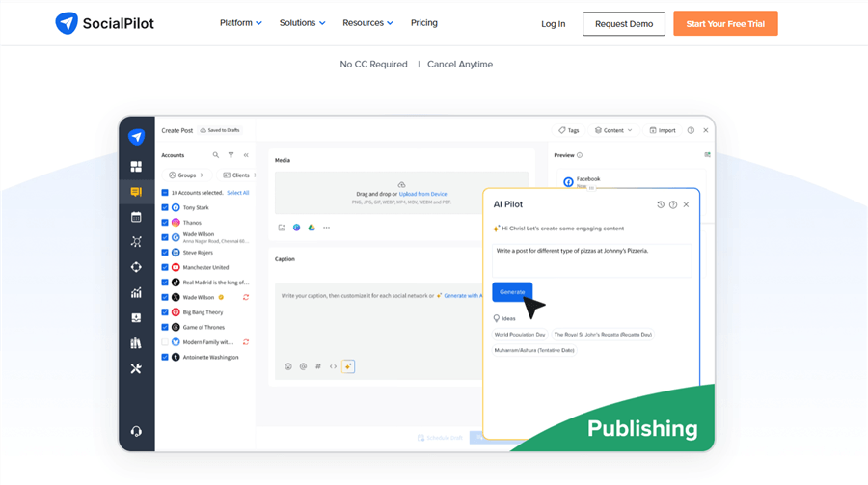Choose the Muharram/Ashura idea chip
The image size is (868, 485).
pyautogui.click(x=534, y=350)
